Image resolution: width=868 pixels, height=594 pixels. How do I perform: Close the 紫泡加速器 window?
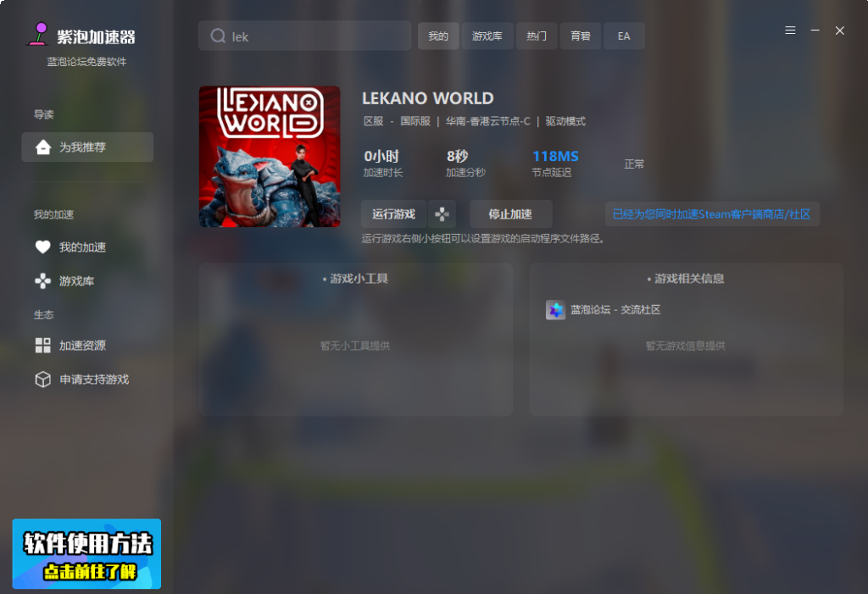(840, 31)
